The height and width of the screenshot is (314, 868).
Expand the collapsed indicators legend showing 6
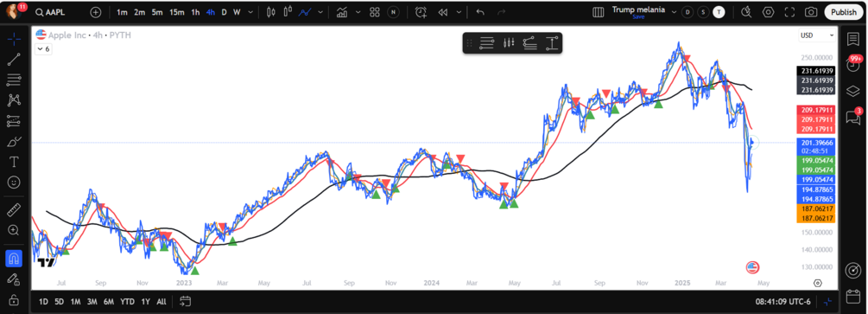pos(43,48)
